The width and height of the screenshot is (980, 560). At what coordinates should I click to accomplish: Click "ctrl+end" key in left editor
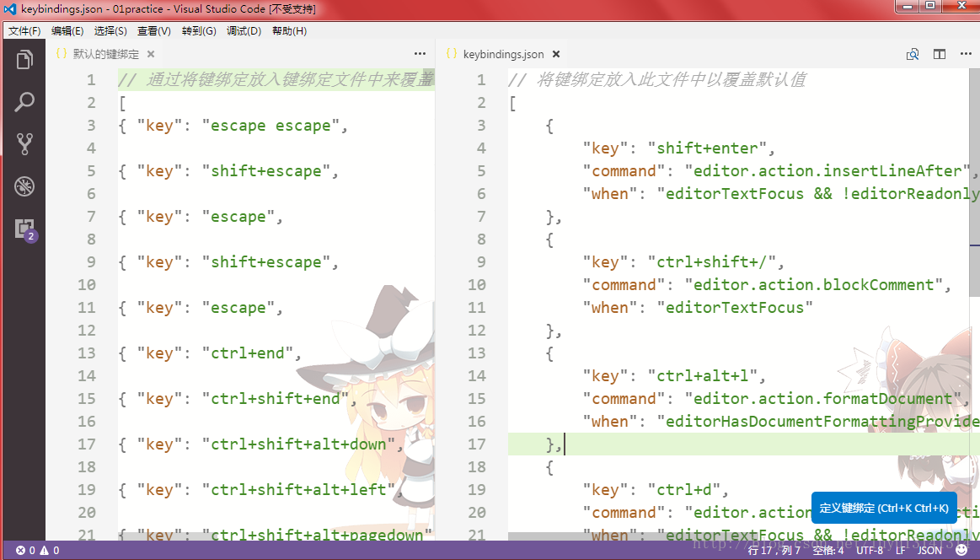pyautogui.click(x=248, y=353)
